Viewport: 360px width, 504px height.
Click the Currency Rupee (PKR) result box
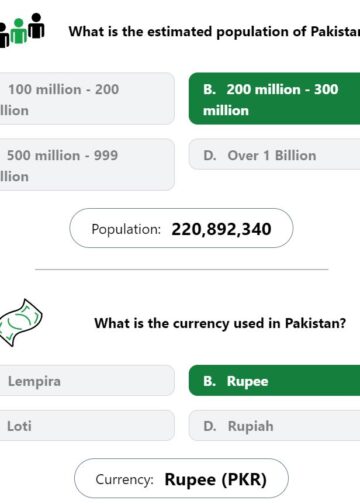[x=181, y=478]
